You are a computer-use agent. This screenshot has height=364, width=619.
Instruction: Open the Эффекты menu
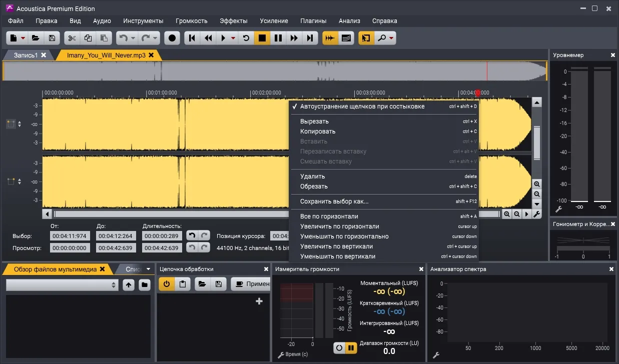(x=234, y=20)
